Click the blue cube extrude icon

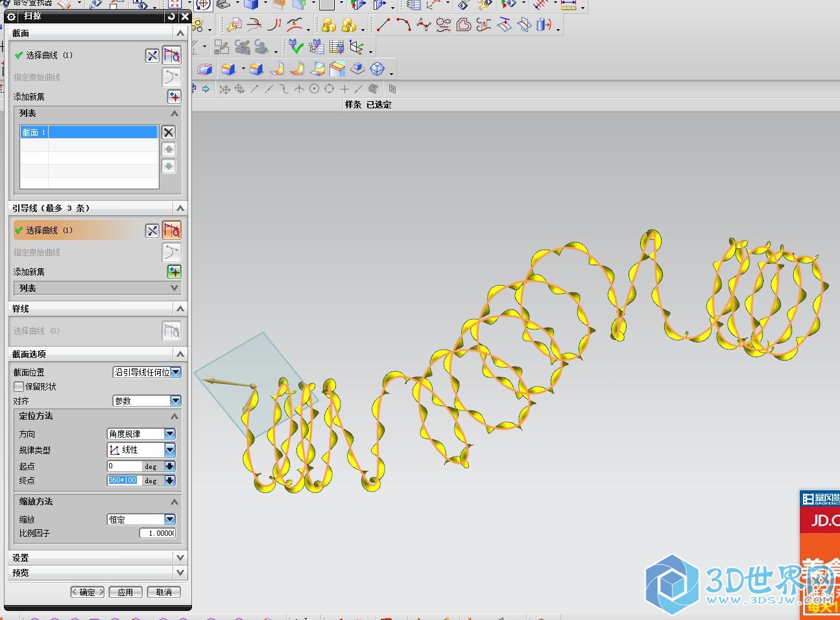[x=228, y=69]
